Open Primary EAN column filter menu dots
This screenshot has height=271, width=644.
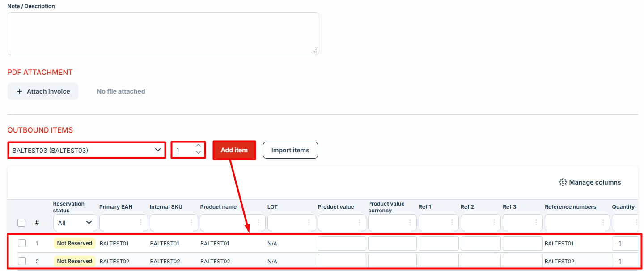click(x=141, y=222)
